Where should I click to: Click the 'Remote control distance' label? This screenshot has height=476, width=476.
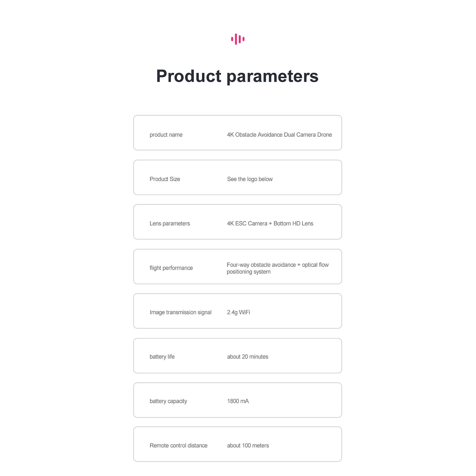click(x=178, y=445)
